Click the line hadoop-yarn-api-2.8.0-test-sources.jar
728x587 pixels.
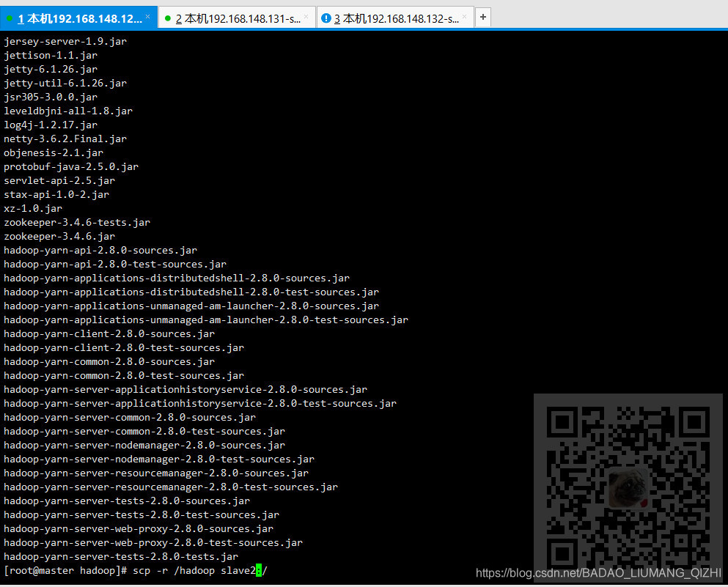click(115, 264)
